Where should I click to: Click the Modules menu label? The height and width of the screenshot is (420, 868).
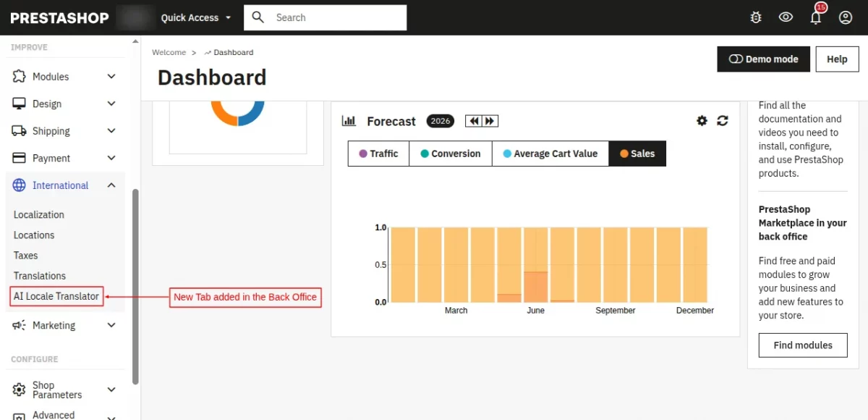(51, 76)
